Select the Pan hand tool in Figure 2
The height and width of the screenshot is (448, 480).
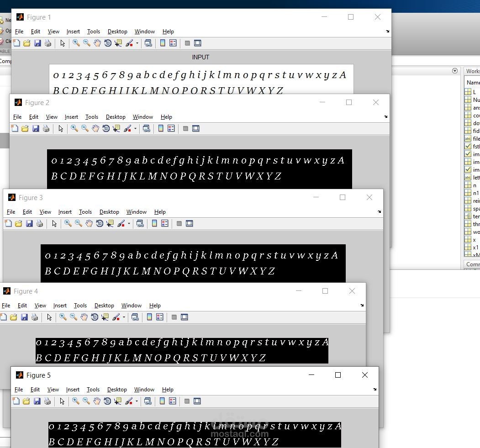click(x=95, y=129)
